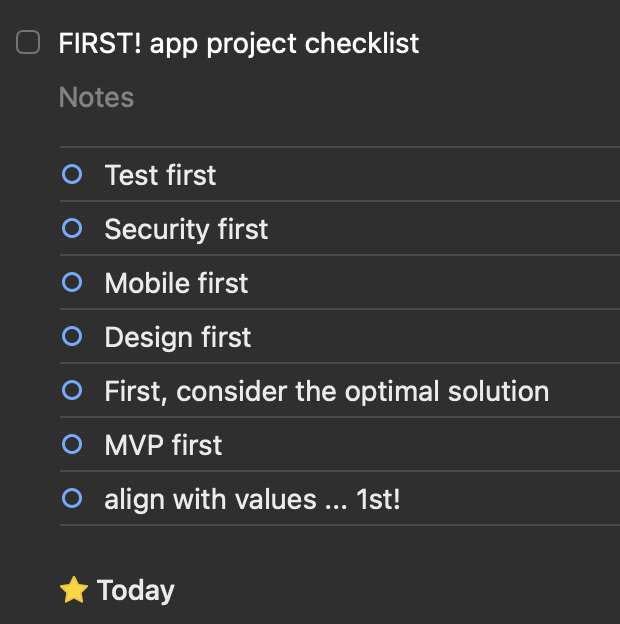Open the Today date label
The height and width of the screenshot is (624, 620).
point(136,591)
